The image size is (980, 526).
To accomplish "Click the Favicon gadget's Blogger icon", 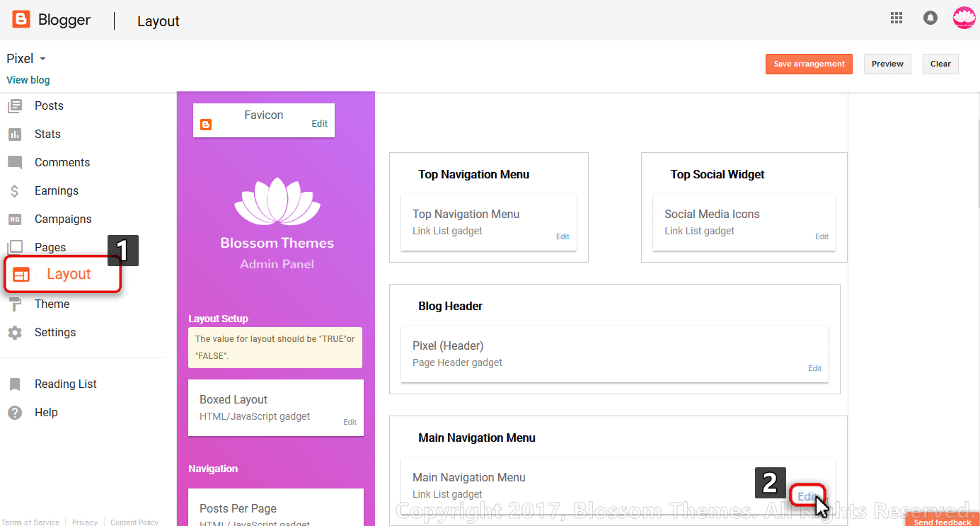I will point(206,125).
